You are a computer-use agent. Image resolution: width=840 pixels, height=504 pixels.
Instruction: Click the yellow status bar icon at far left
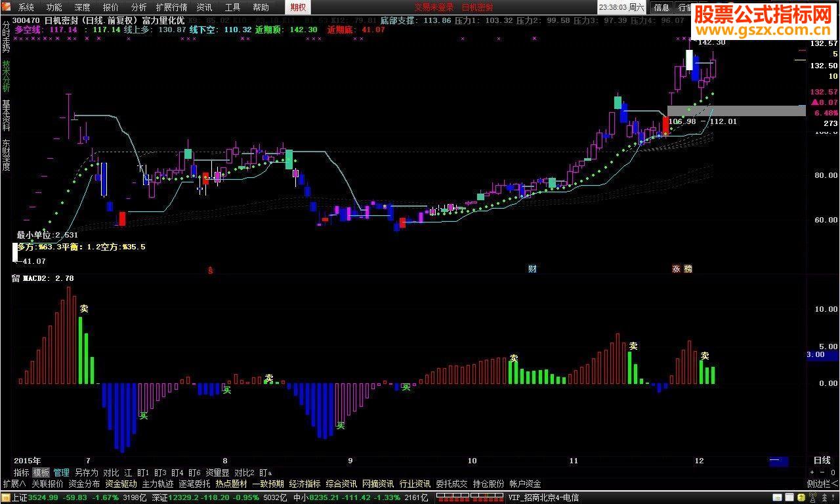[6, 497]
